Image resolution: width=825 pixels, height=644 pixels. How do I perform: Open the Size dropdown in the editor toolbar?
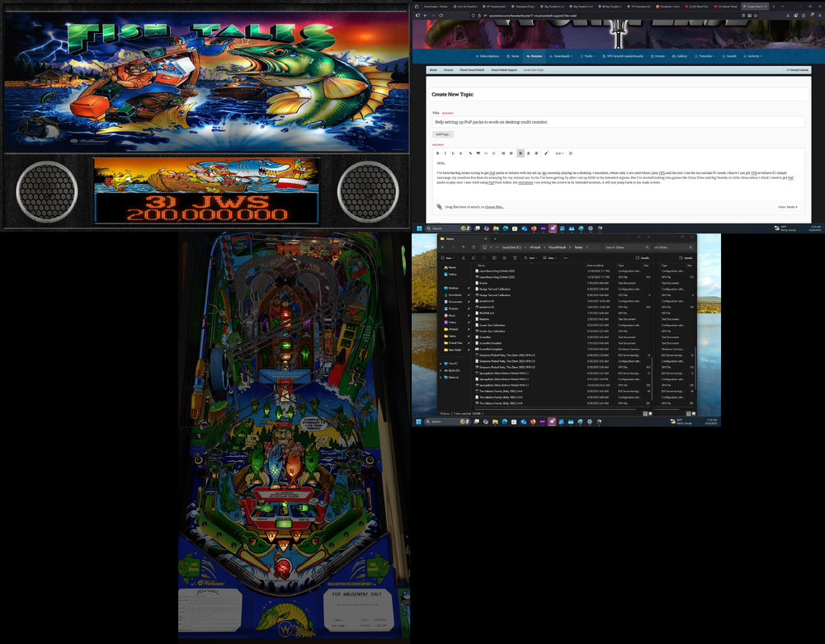coord(559,153)
